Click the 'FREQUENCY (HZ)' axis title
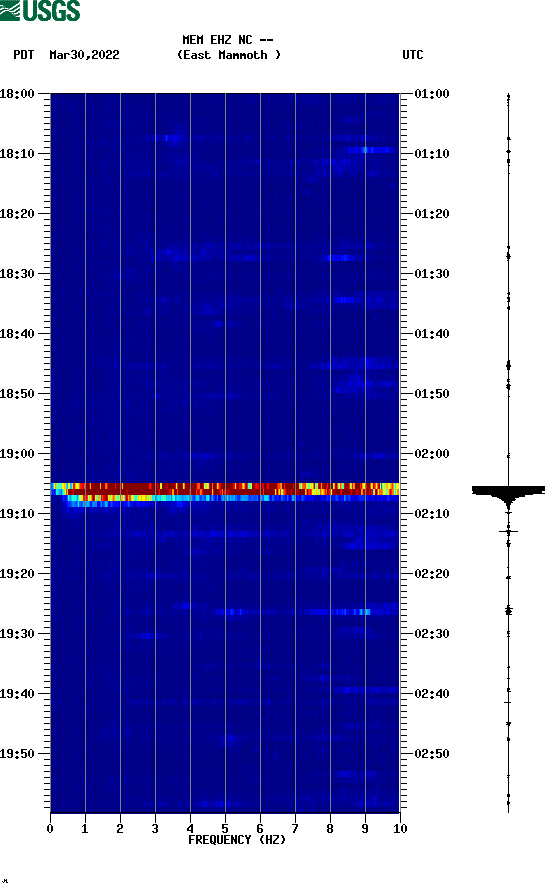552x892 pixels. [x=237, y=840]
